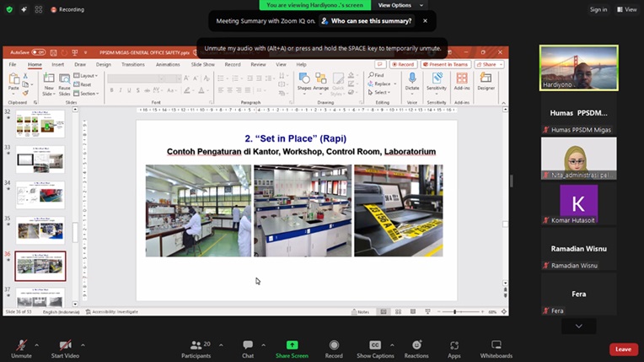
Task: Toggle Italic formatting
Action: (121, 90)
